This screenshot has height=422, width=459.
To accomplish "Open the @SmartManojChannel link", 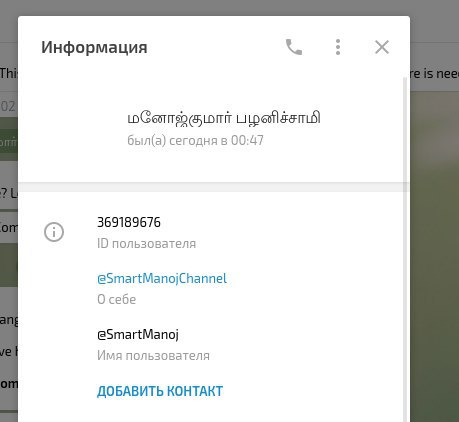I will [x=162, y=278].
